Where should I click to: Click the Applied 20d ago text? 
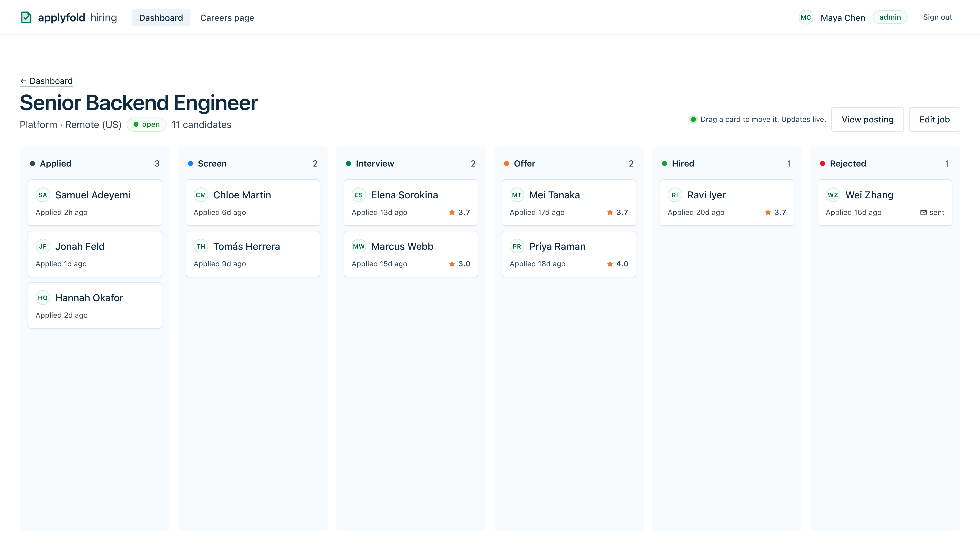(696, 212)
